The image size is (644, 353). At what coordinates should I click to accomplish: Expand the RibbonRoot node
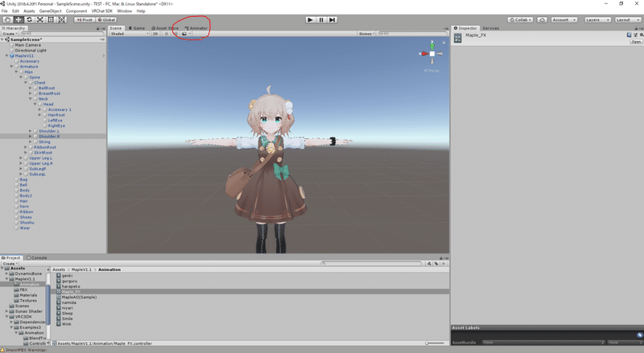coord(26,147)
